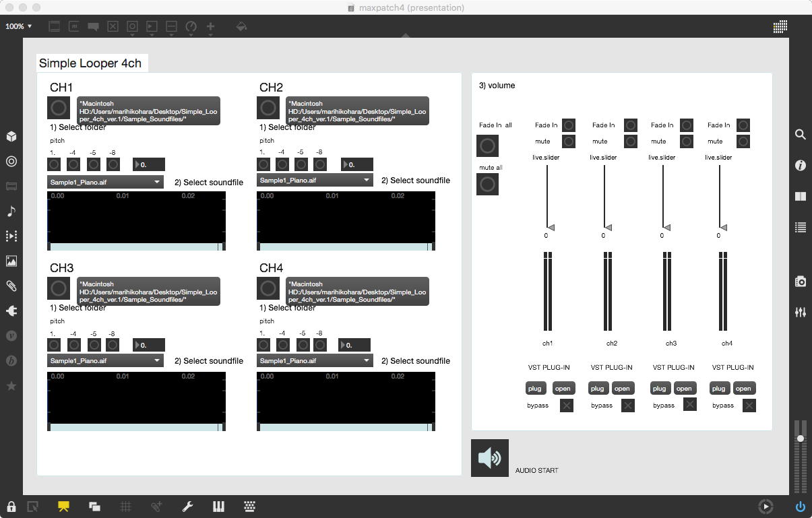
Task: Open the favorites star icon
Action: 11,386
